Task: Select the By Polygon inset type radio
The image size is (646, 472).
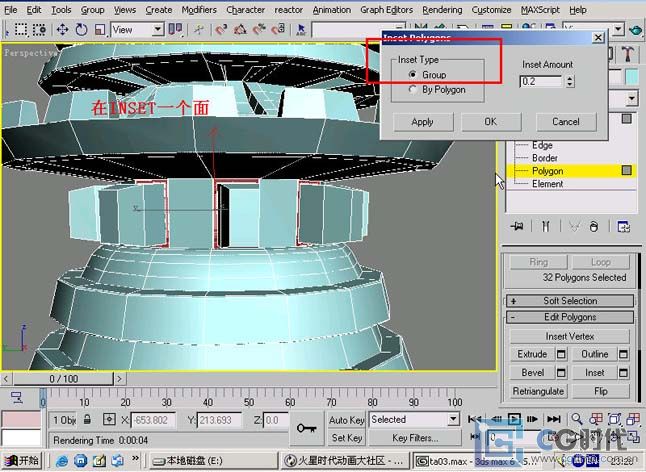Action: [412, 89]
